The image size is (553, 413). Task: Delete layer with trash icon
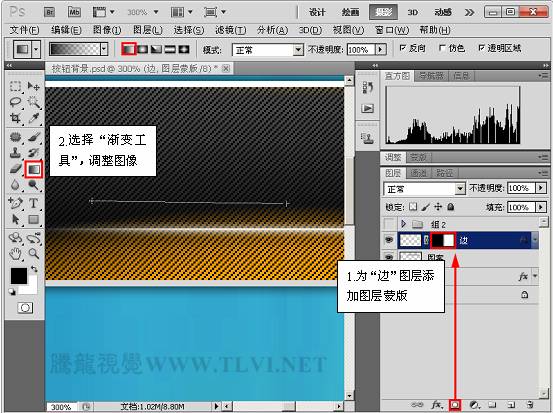tap(529, 405)
